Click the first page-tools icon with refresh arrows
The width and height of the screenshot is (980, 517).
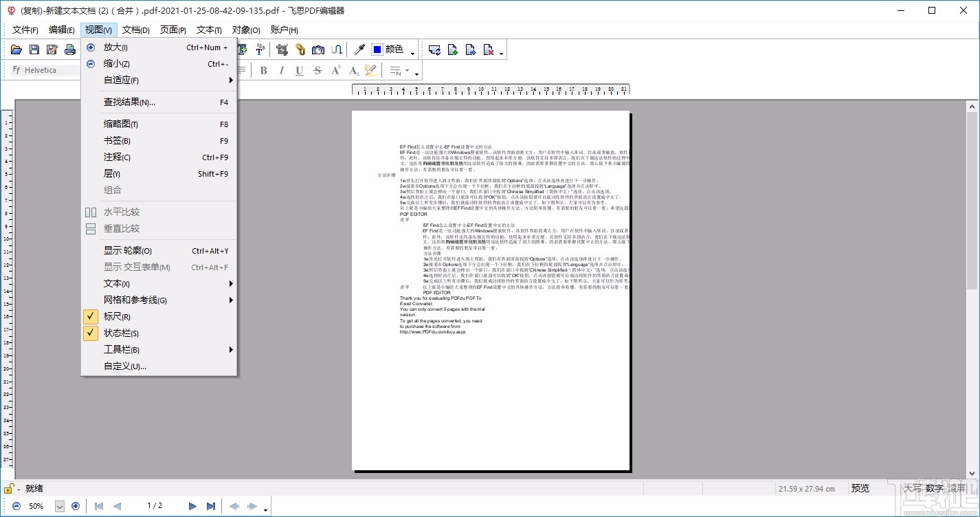coord(434,49)
